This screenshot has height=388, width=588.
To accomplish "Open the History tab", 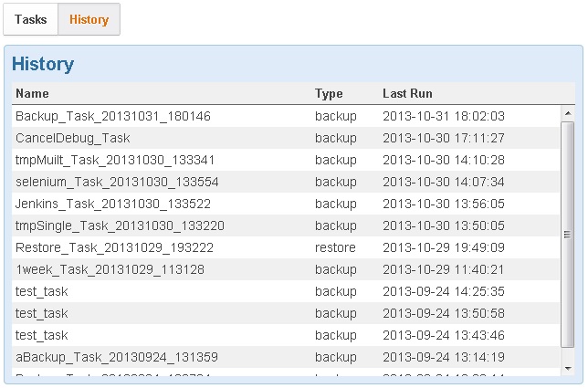I will pyautogui.click(x=89, y=19).
